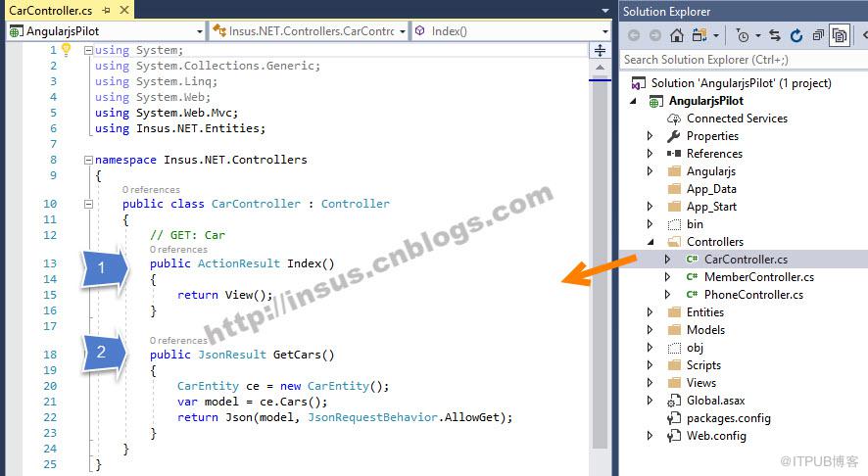Click '0 references' link above Index()
The image size is (868, 476).
(x=178, y=250)
